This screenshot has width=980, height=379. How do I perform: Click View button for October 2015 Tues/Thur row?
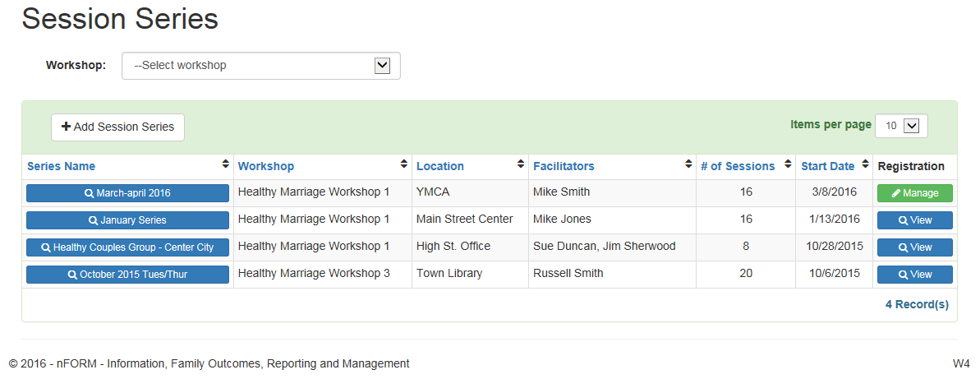(914, 275)
